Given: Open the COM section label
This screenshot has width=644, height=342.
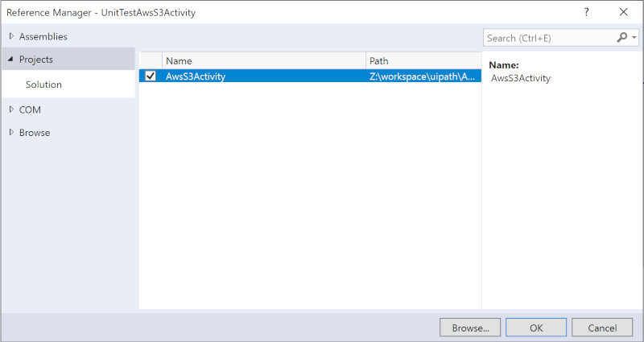Looking at the screenshot, I should tap(30, 109).
